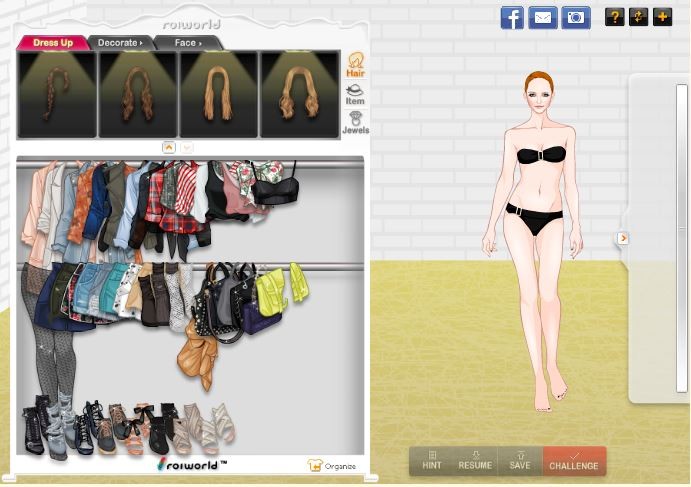Expand the right side panel arrow
691x487 pixels.
coord(622,238)
